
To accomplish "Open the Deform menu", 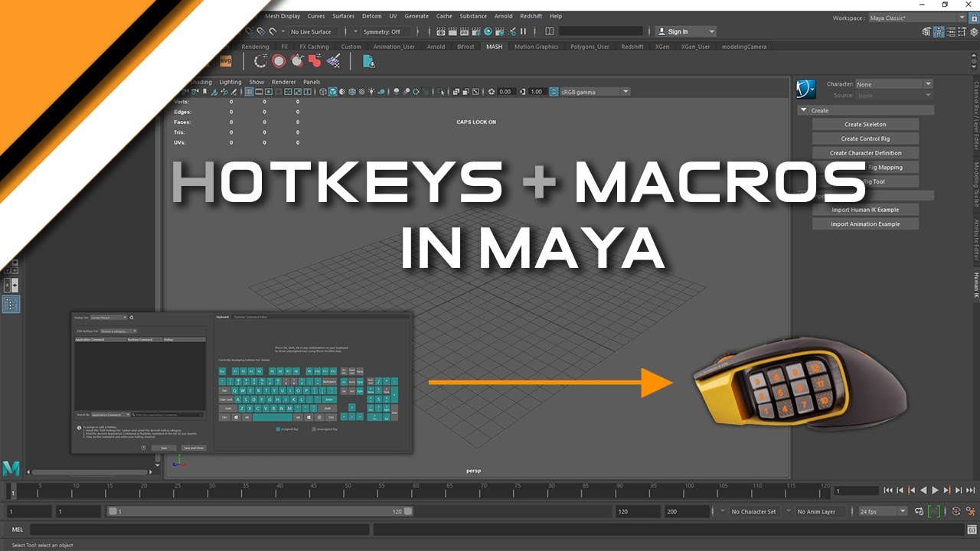I will pyautogui.click(x=372, y=16).
